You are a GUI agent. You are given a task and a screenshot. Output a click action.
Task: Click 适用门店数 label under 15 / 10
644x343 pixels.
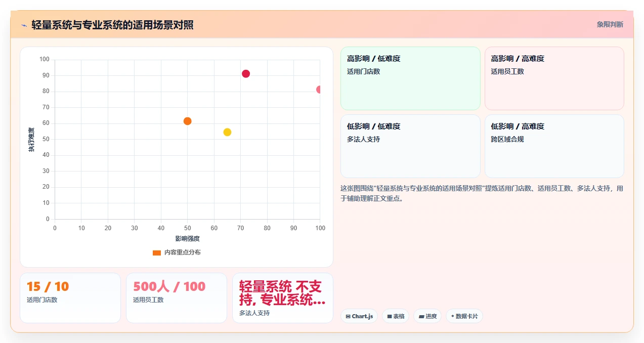click(x=42, y=300)
